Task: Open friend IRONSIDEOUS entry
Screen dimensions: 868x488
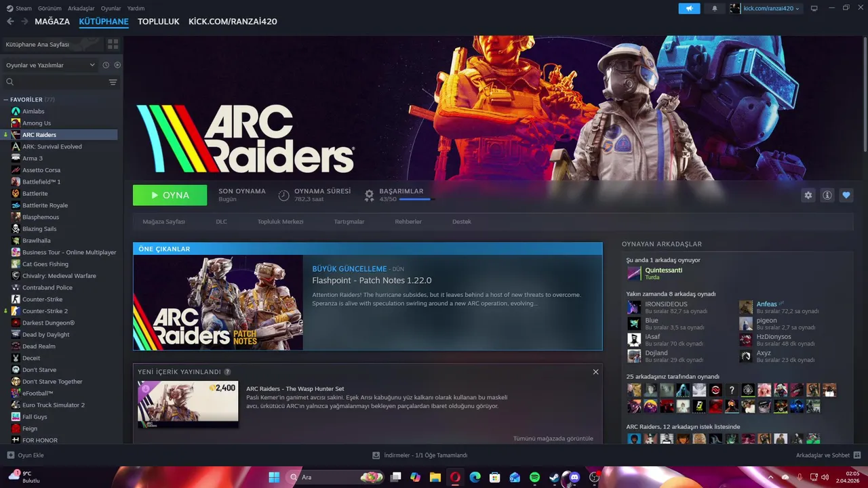Action: 666,304
